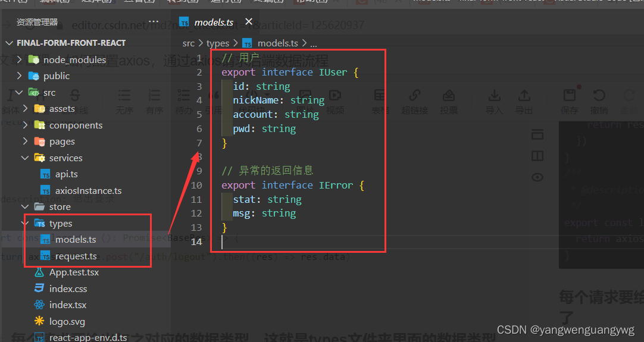The height and width of the screenshot is (342, 644).
Task: Expand the pages folder chevron
Action: click(x=25, y=141)
